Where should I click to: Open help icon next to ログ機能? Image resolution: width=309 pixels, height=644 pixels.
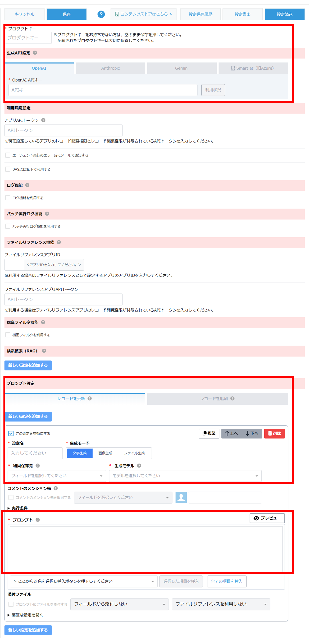click(x=27, y=185)
